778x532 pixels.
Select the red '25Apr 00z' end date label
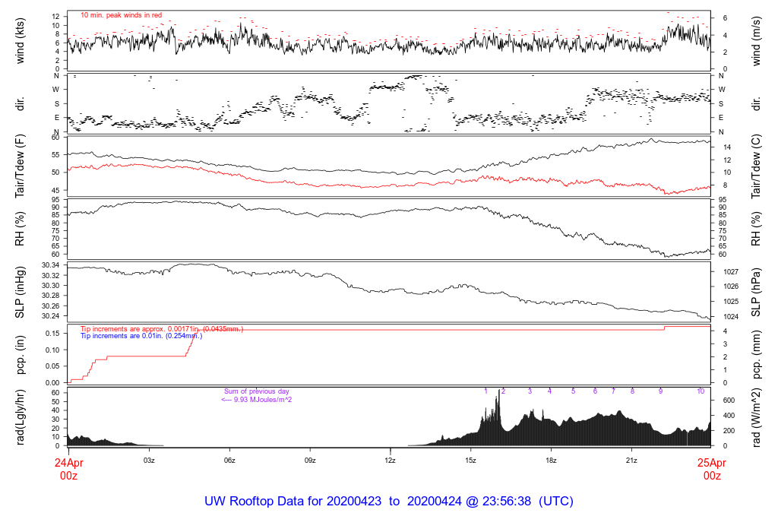(711, 469)
